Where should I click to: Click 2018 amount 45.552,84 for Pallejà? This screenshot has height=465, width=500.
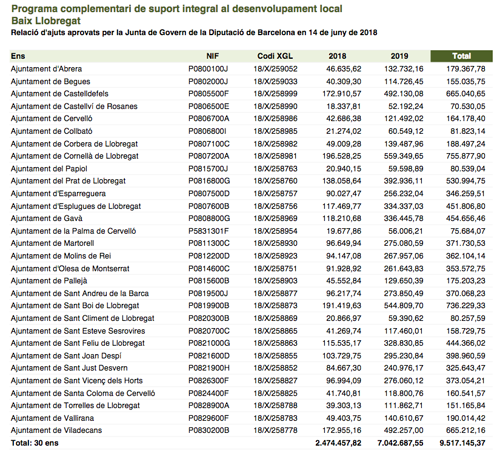click(x=343, y=281)
